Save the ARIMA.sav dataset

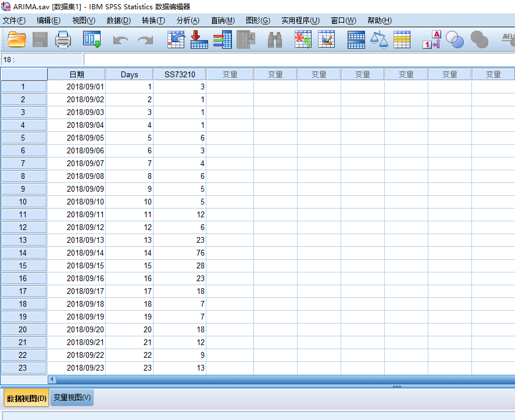point(39,40)
